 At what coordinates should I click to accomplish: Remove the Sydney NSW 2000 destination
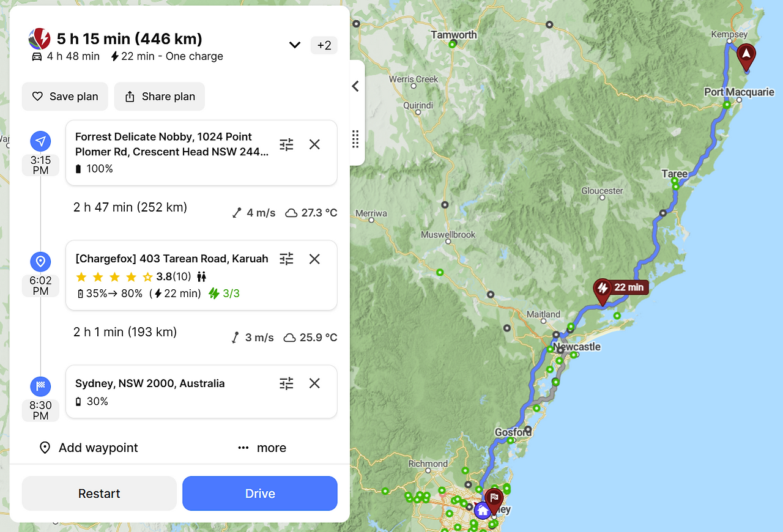tap(314, 383)
